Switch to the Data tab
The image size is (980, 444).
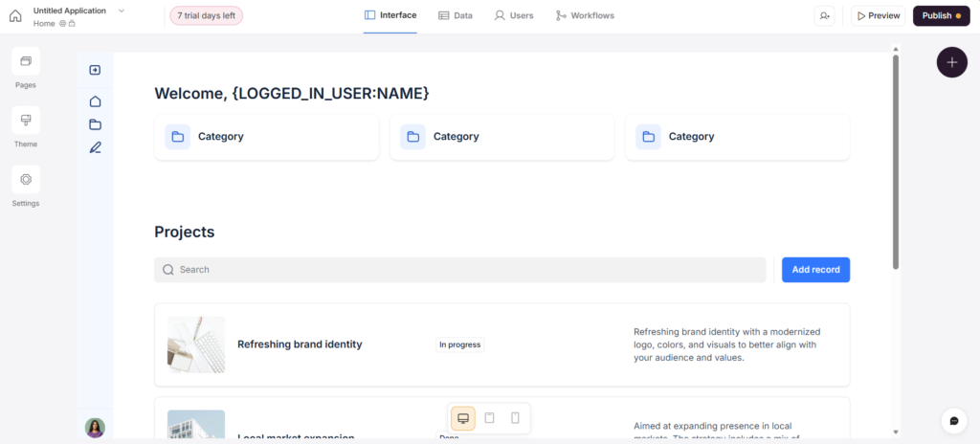point(455,16)
